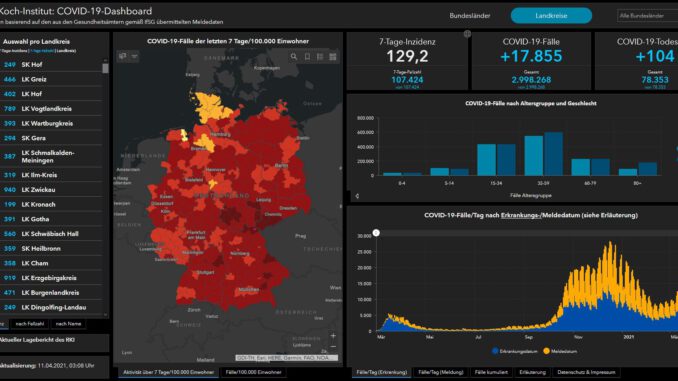
Task: Click the +17.855 new cases figure
Action: pyautogui.click(x=531, y=56)
